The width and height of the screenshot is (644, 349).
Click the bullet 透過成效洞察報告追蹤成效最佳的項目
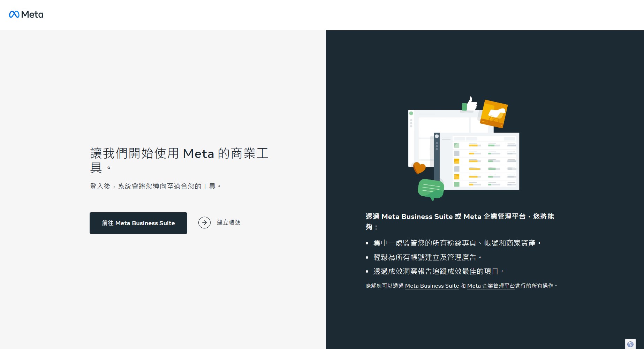(x=439, y=271)
